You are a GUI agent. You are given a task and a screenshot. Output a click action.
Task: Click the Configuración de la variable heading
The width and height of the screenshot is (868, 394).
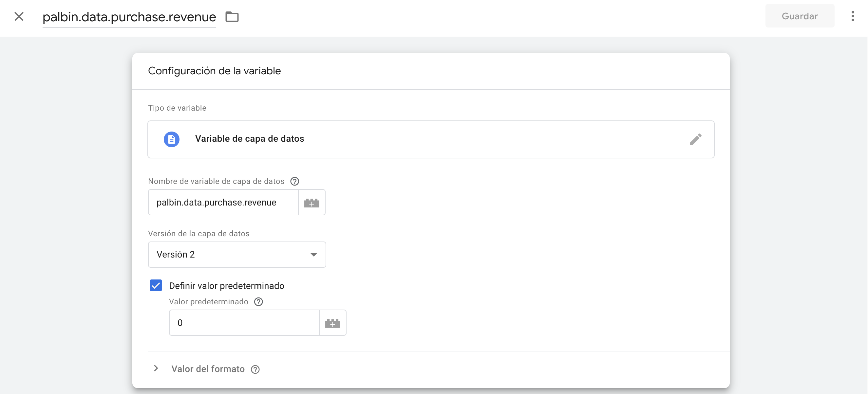coord(214,71)
